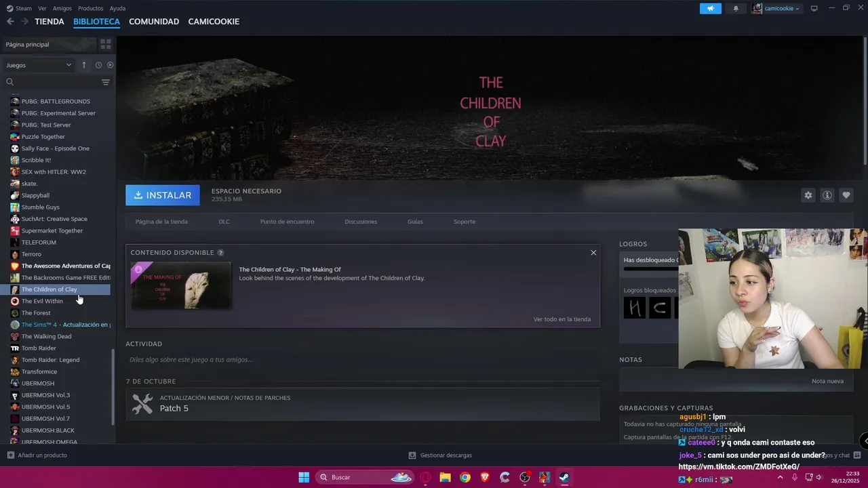
Task: Click Nota nueva button
Action: (827, 381)
